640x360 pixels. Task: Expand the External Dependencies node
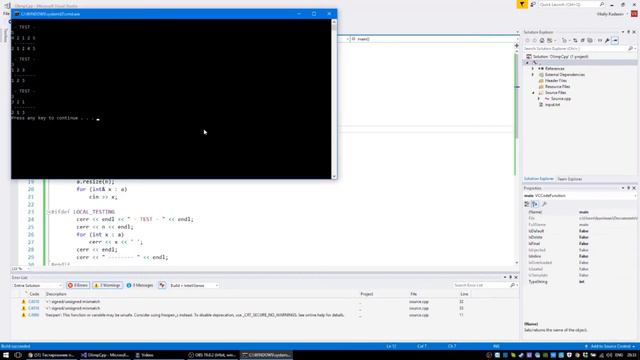click(x=533, y=75)
